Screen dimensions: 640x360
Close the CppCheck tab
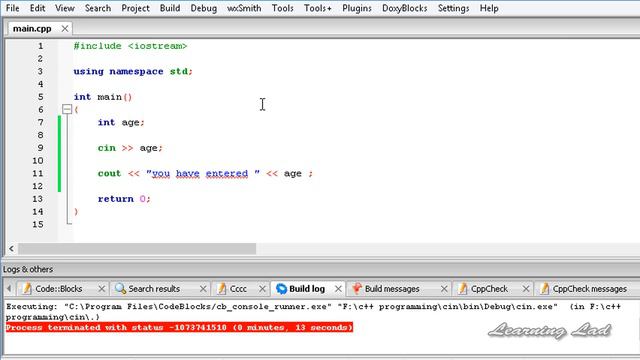pyautogui.click(x=526, y=289)
